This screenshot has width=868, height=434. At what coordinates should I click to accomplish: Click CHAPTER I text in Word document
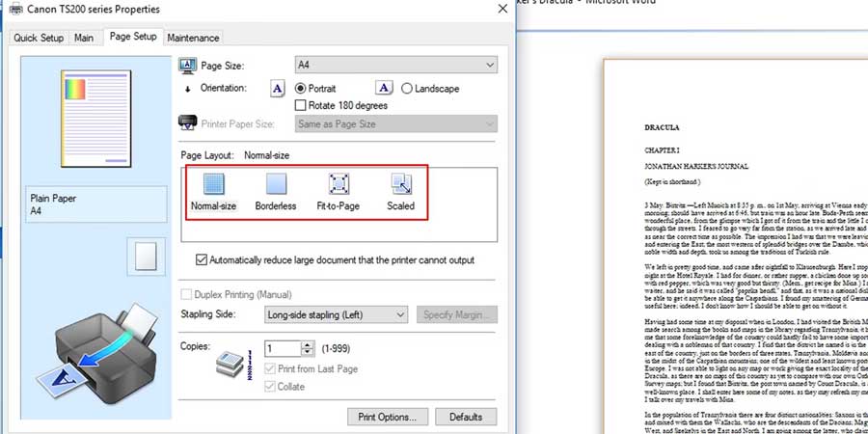(662, 150)
